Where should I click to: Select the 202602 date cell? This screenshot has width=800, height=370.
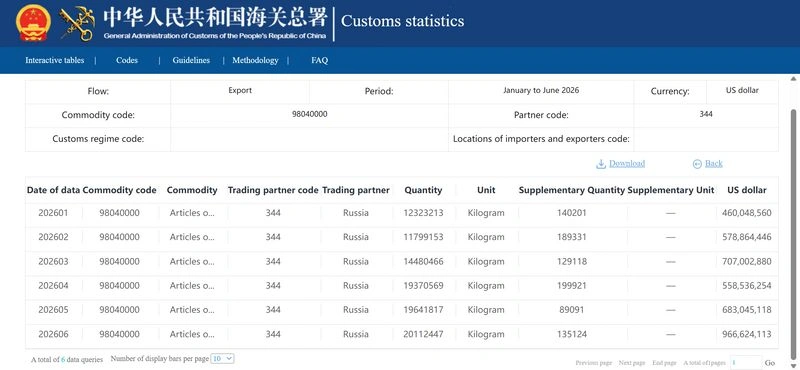[x=53, y=237]
